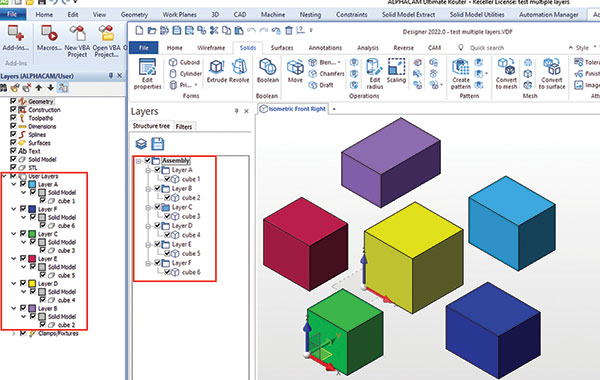The height and width of the screenshot is (380, 600).
Task: Move layer up arrow in ALPHACAM Layers toolbar
Action: pos(39,88)
